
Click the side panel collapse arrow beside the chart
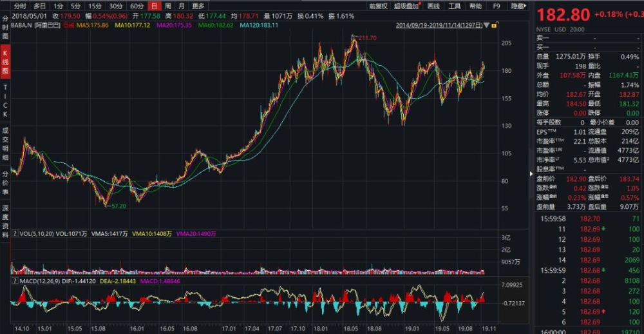pos(531,173)
